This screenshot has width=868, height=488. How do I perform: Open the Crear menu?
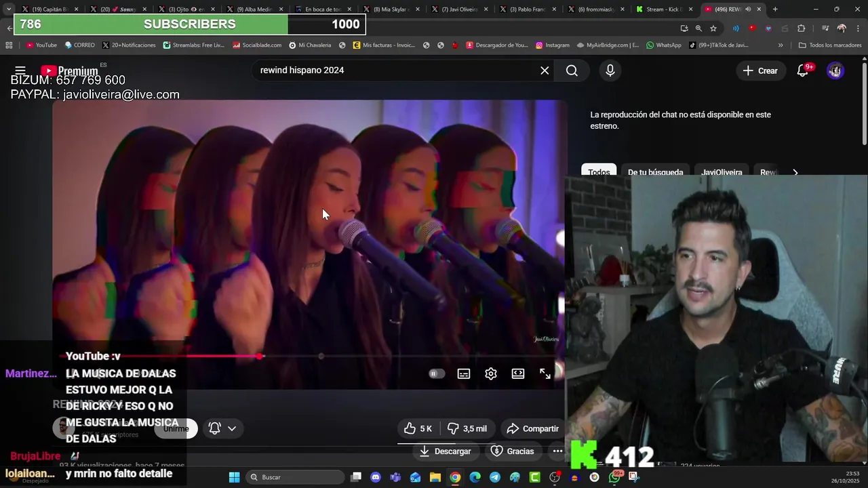tap(760, 70)
